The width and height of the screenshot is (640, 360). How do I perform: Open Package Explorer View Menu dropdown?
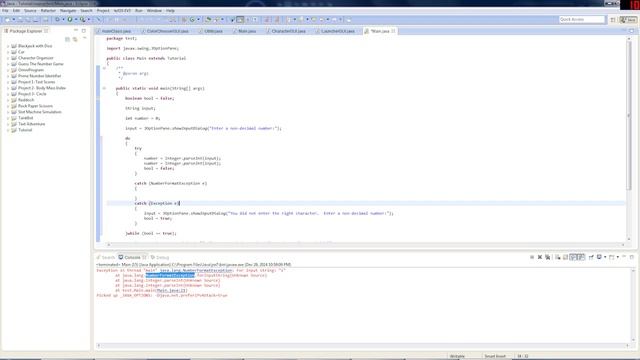pyautogui.click(x=84, y=39)
